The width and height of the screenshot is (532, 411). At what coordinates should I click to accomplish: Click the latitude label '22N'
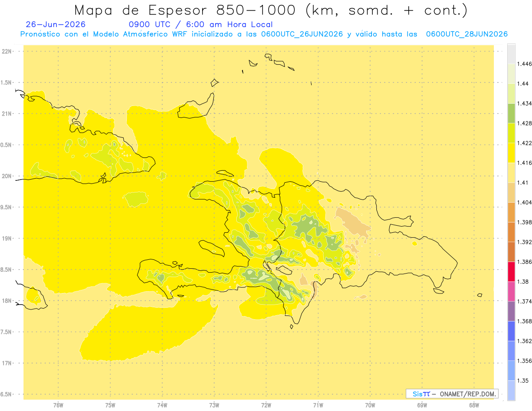click(7, 51)
